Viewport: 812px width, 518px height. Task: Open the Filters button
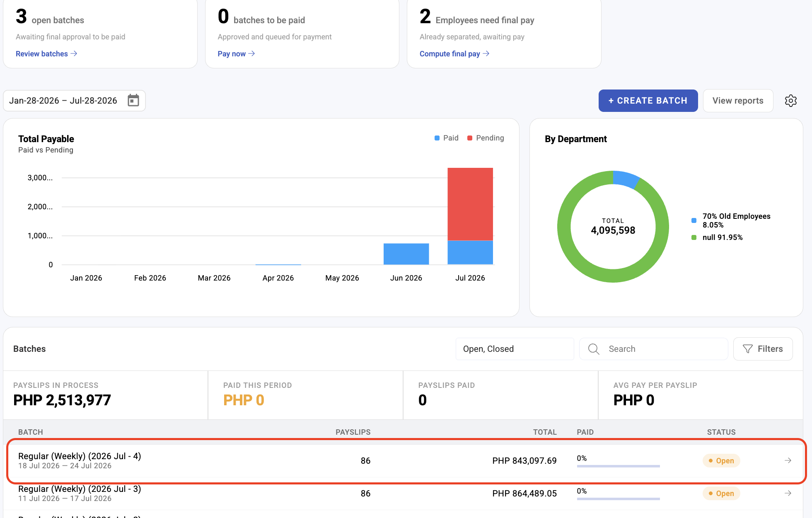tap(763, 349)
